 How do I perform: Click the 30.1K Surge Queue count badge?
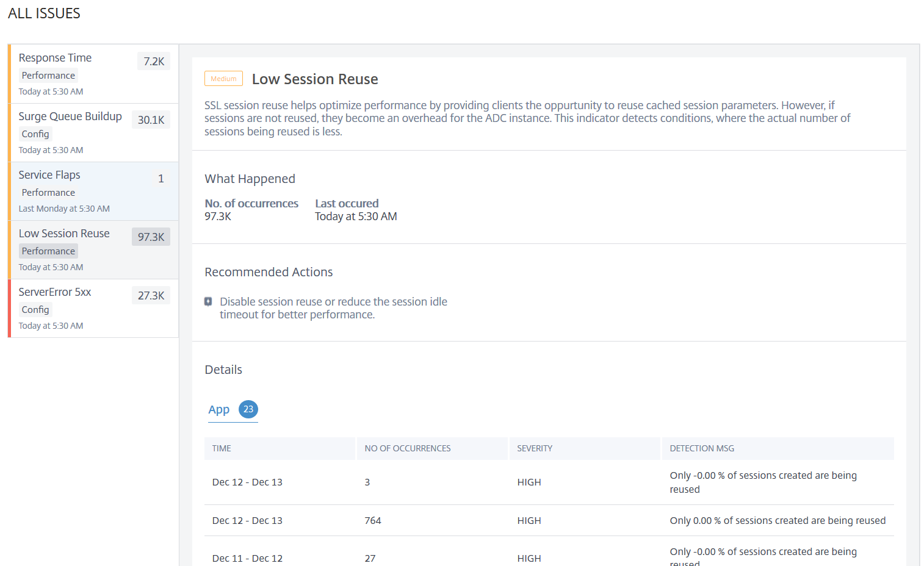click(151, 120)
